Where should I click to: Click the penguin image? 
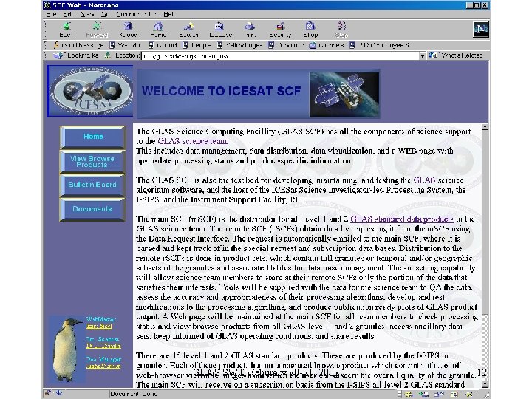(x=66, y=349)
